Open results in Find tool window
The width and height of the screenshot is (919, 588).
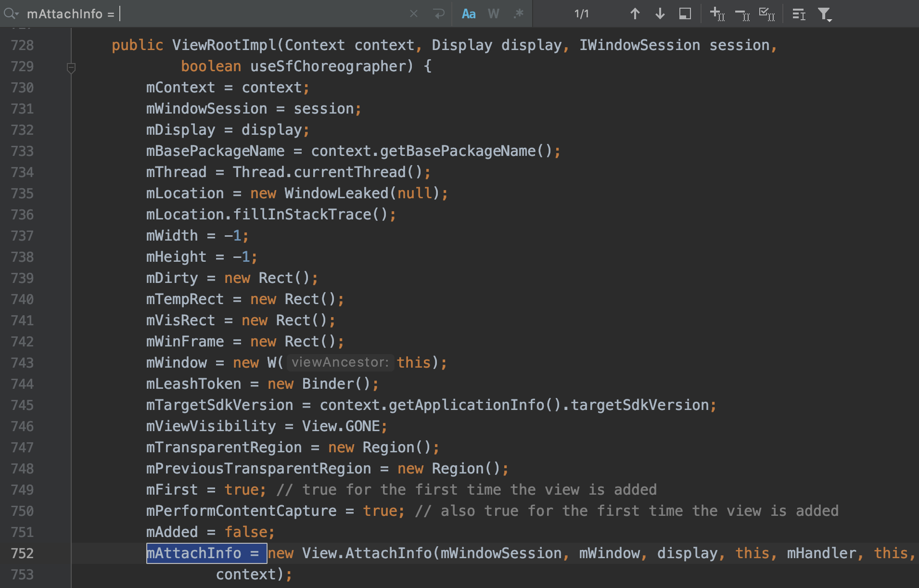(685, 14)
